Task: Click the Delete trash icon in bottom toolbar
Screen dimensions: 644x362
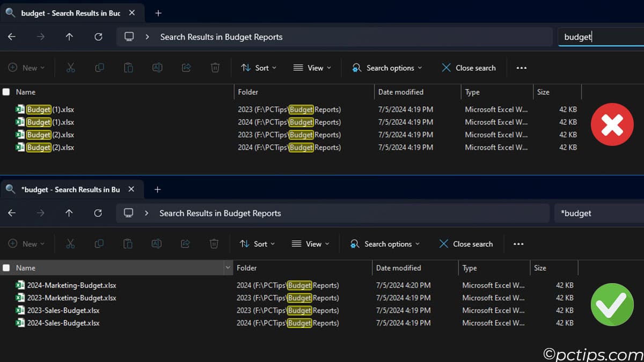Action: [214, 243]
